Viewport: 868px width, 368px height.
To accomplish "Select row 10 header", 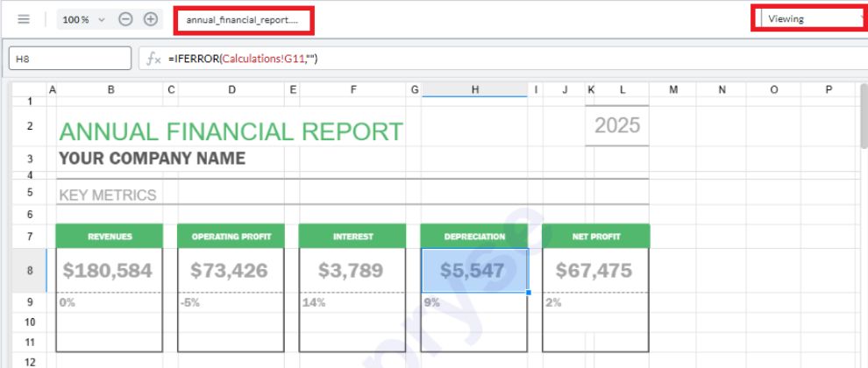I will [29, 322].
